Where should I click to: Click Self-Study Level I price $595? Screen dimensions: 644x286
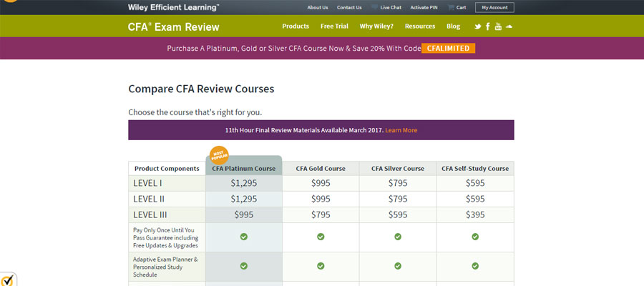click(x=475, y=183)
